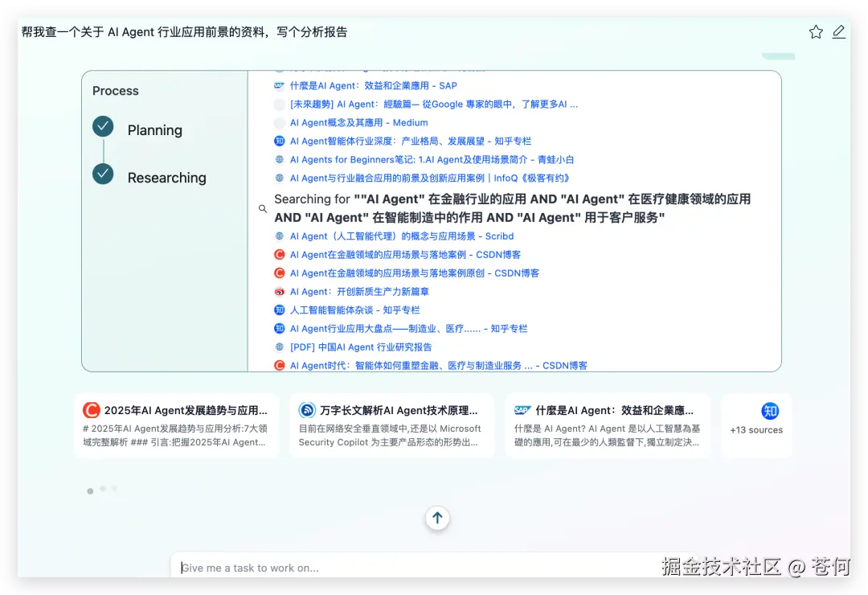Open the 2025年AI Agent发展趋势 source card
This screenshot has height=595, width=868.
point(177,425)
